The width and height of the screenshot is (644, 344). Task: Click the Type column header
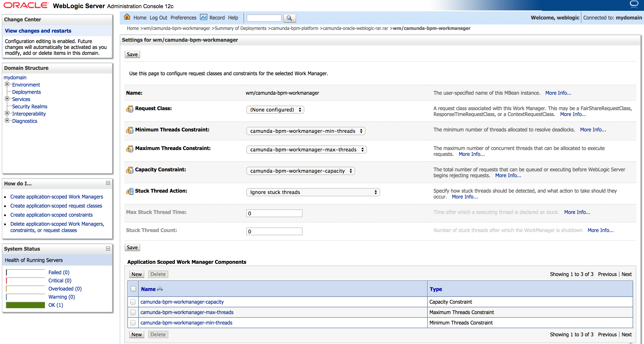click(436, 289)
